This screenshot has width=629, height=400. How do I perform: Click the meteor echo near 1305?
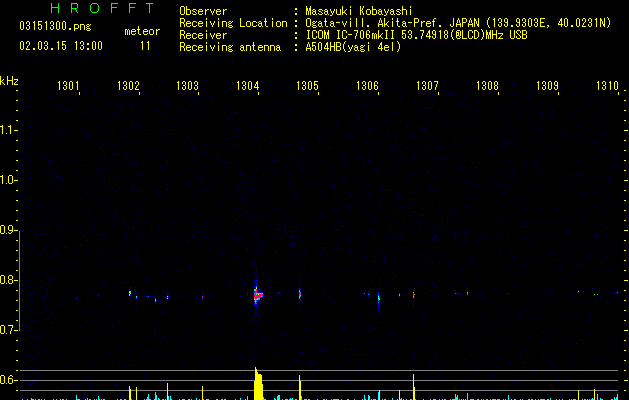click(300, 294)
